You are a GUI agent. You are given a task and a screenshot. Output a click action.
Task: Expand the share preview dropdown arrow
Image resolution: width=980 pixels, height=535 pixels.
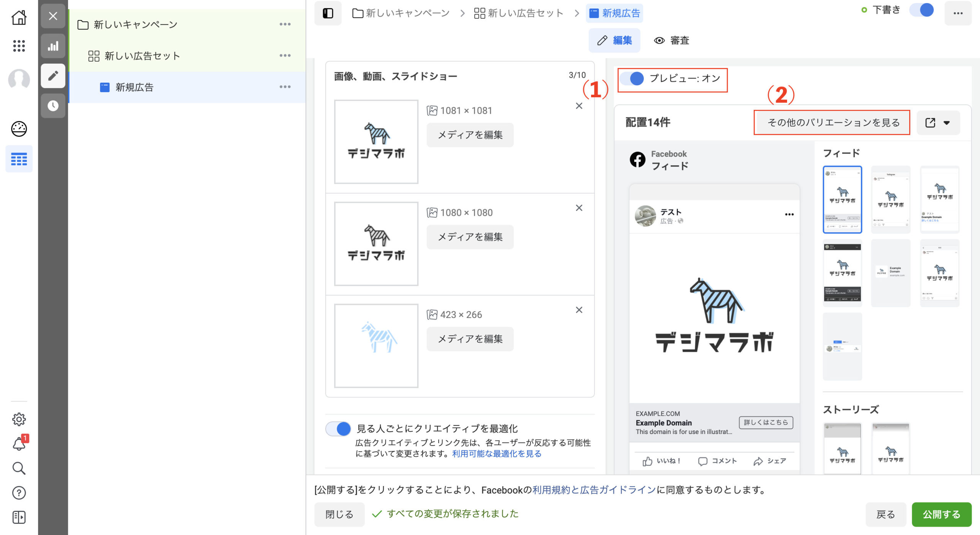click(946, 123)
